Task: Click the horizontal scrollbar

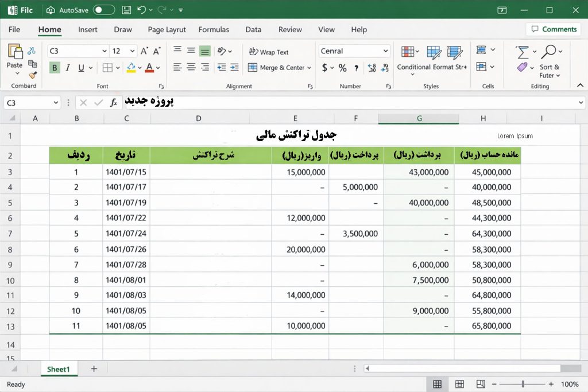Action: click(x=474, y=369)
